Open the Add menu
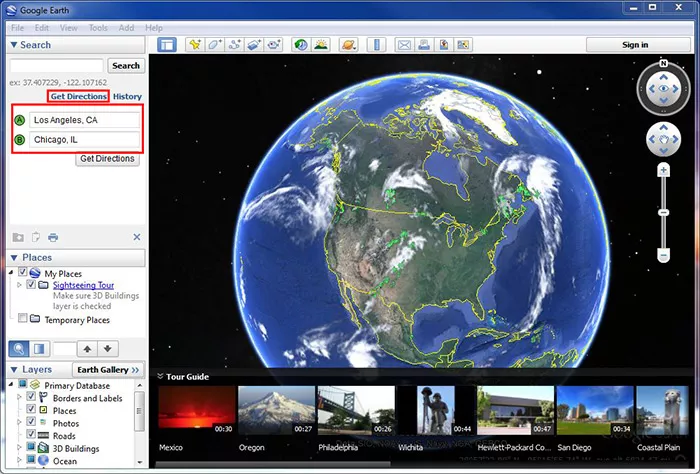 click(x=126, y=28)
